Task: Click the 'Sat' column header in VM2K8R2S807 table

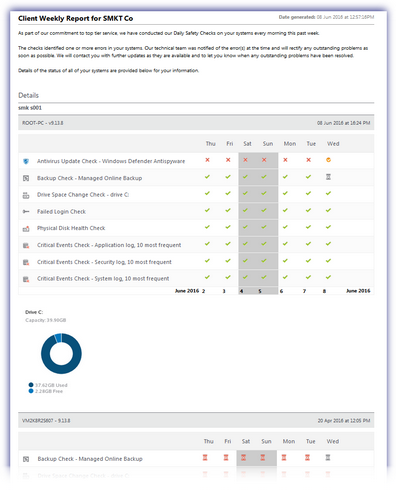Action: 246,441
